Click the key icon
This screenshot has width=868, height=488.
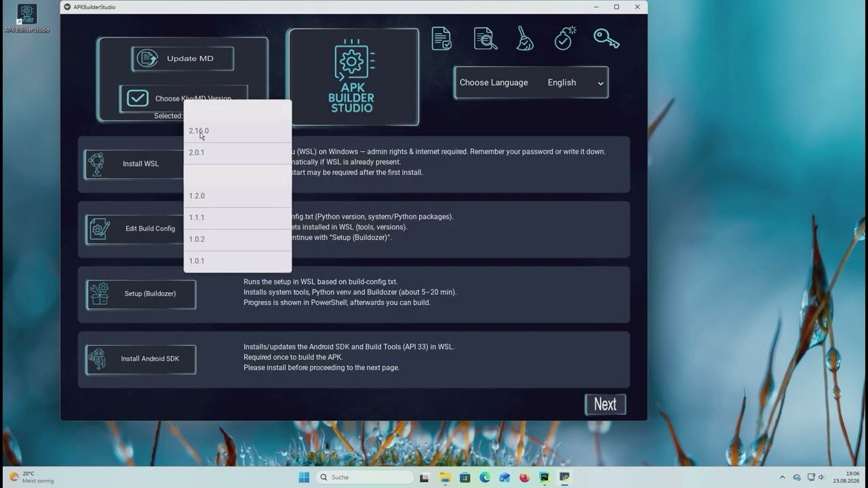(606, 38)
